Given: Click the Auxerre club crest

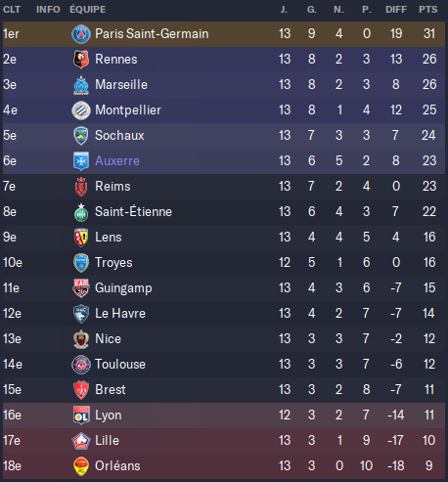Looking at the screenshot, I should coord(81,161).
